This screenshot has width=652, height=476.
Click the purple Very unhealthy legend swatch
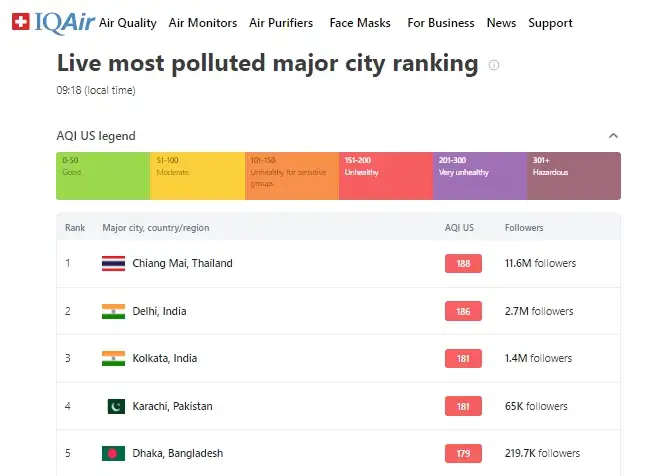pyautogui.click(x=479, y=176)
